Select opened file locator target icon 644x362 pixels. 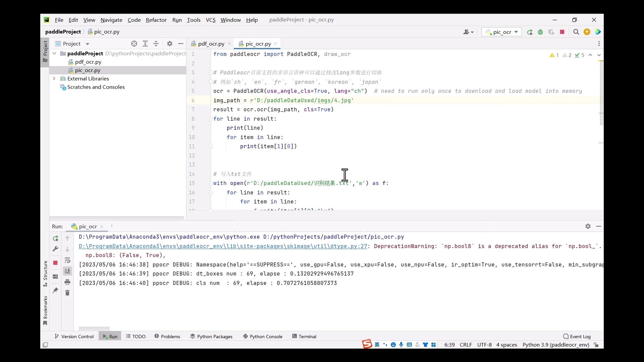[134, 44]
